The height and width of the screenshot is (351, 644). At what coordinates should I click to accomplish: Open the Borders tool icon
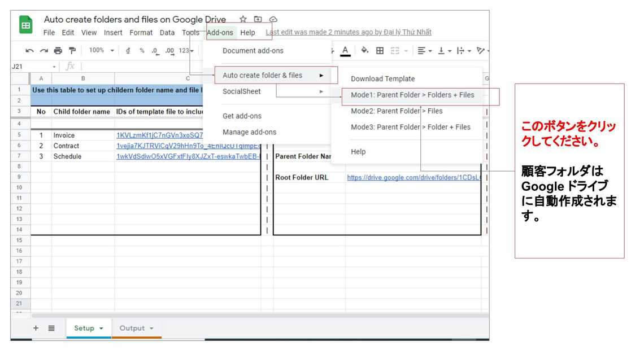coord(380,51)
